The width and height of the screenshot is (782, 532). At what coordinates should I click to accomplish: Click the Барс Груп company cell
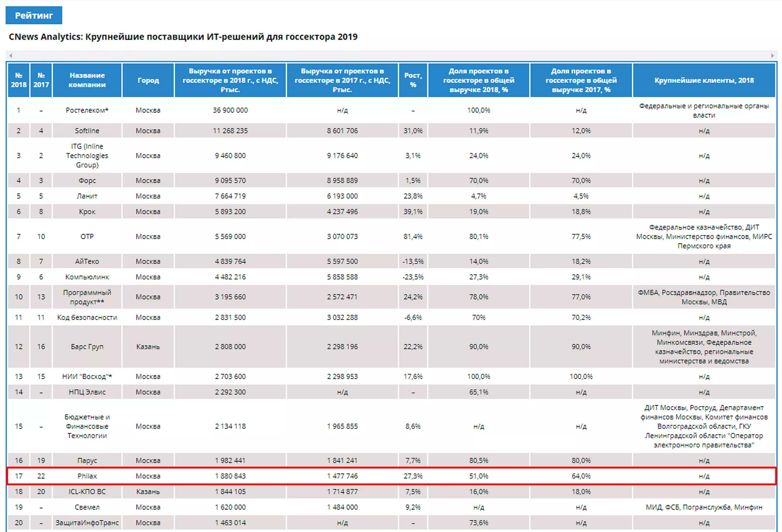(x=87, y=346)
